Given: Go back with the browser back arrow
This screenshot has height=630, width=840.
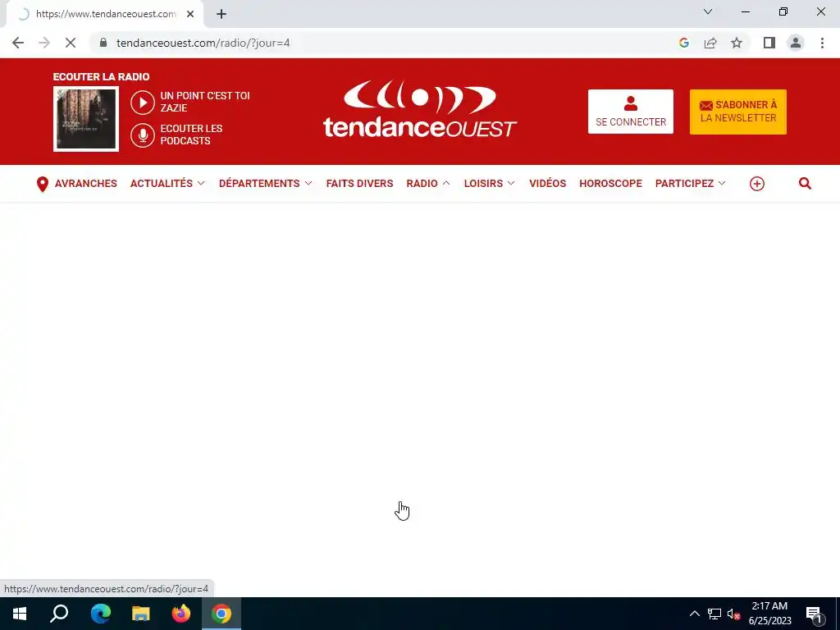Looking at the screenshot, I should 18,43.
